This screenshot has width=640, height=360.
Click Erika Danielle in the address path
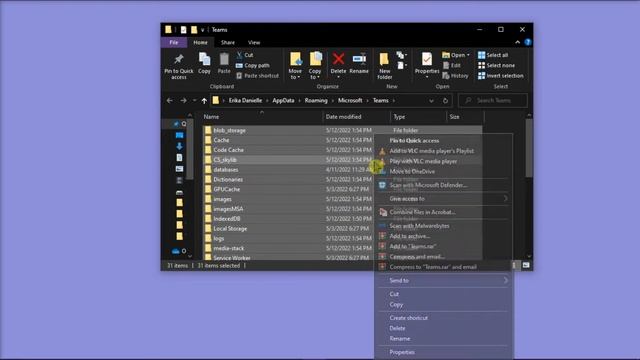click(x=245, y=100)
